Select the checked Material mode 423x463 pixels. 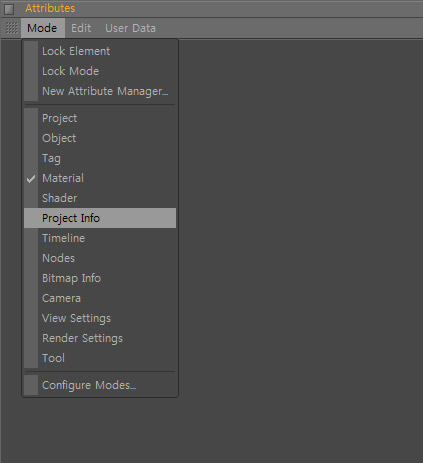tap(100, 178)
